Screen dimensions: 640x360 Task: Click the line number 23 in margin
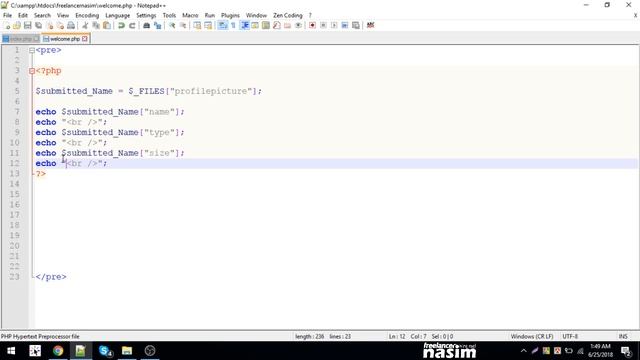click(15, 276)
